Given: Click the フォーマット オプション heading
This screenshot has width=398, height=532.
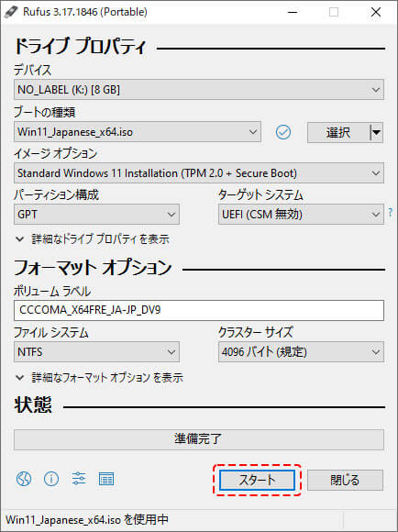Looking at the screenshot, I should coord(93,268).
